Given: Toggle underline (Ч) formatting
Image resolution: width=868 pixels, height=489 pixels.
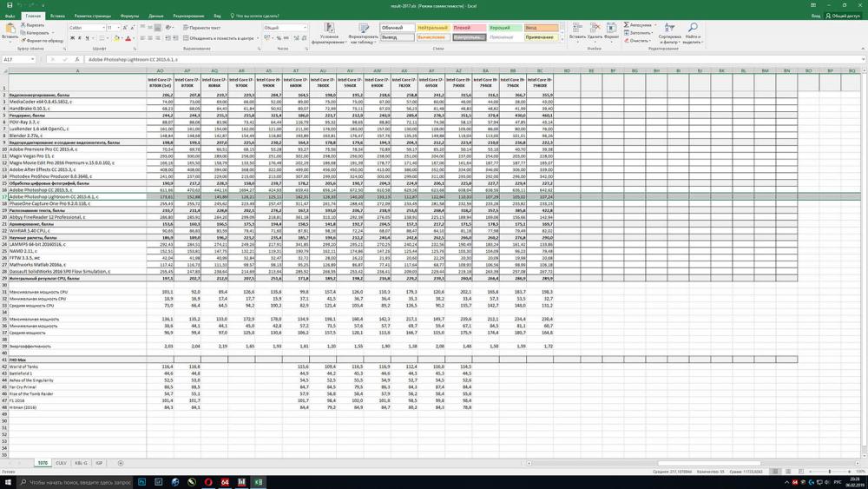Looking at the screenshot, I should click(86, 38).
